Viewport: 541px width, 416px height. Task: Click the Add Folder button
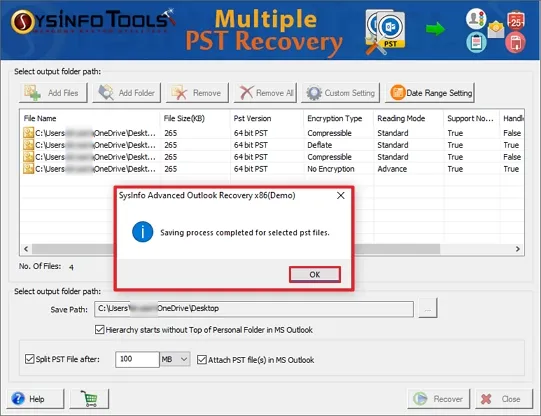point(127,93)
